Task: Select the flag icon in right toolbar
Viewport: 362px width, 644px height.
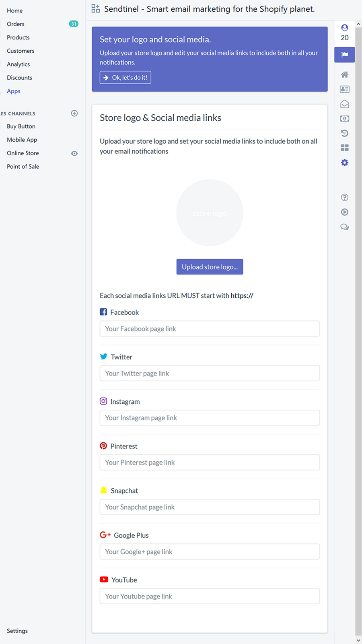Action: [x=345, y=55]
